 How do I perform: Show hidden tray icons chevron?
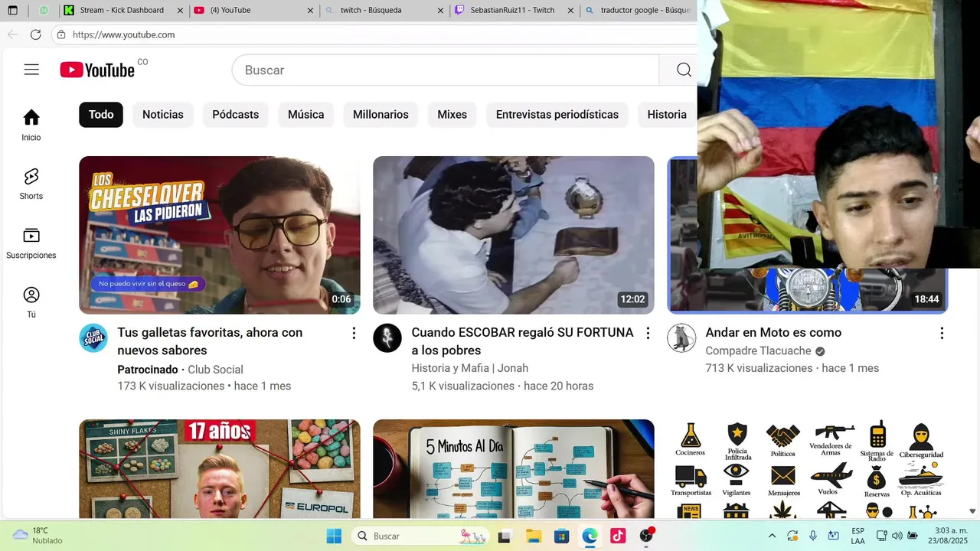click(x=772, y=536)
